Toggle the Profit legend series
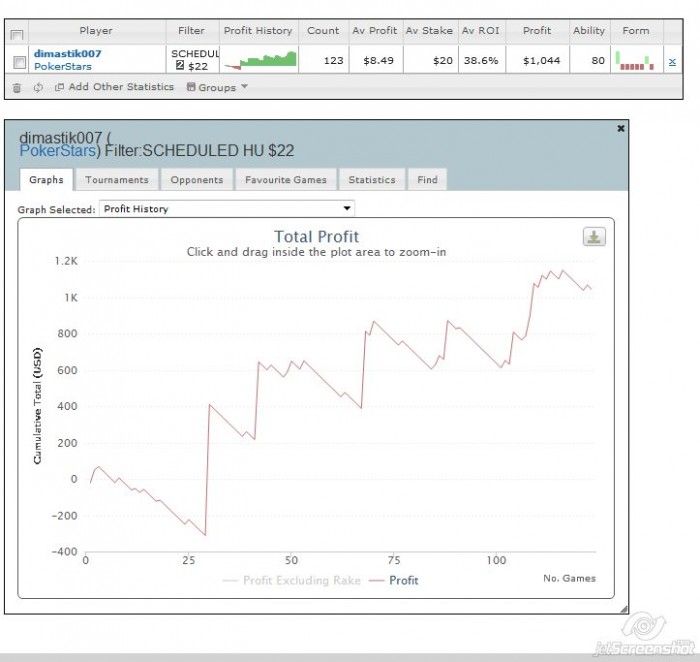 pos(394,580)
